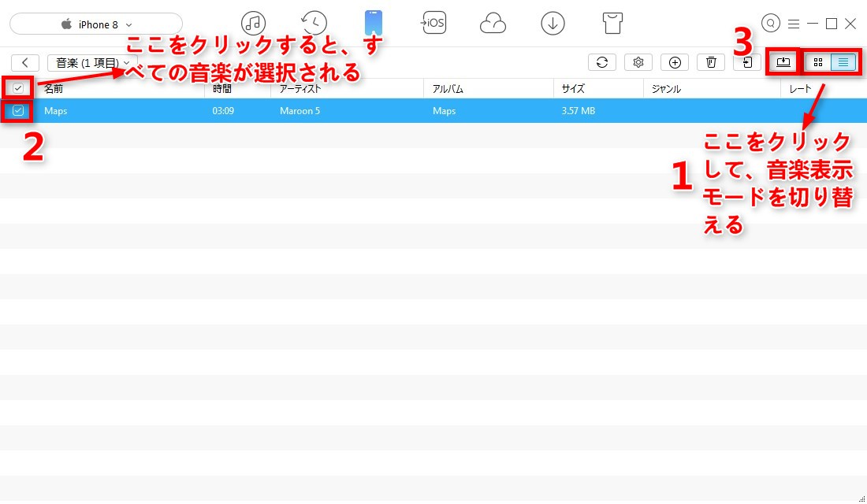Maximize the application window
This screenshot has height=504, width=867.
[x=831, y=24]
